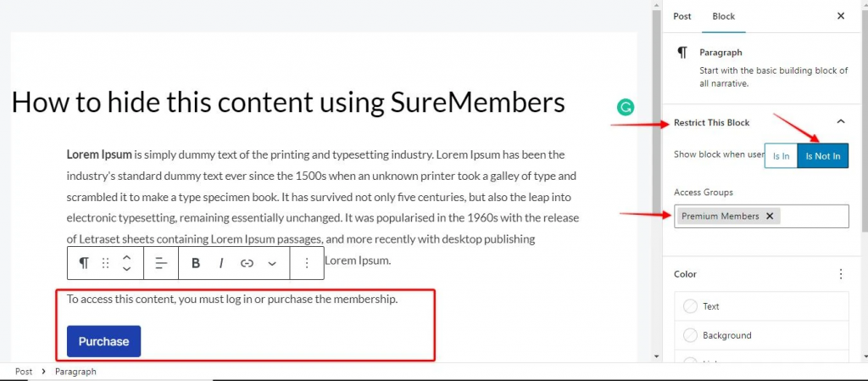The image size is (868, 381).
Task: Switch to the Post tab
Action: (682, 16)
